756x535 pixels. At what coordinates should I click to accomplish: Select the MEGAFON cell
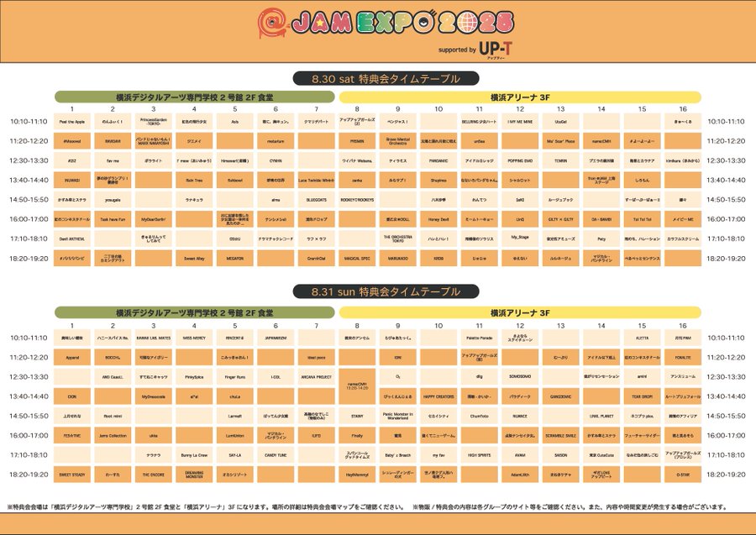pyautogui.click(x=235, y=259)
